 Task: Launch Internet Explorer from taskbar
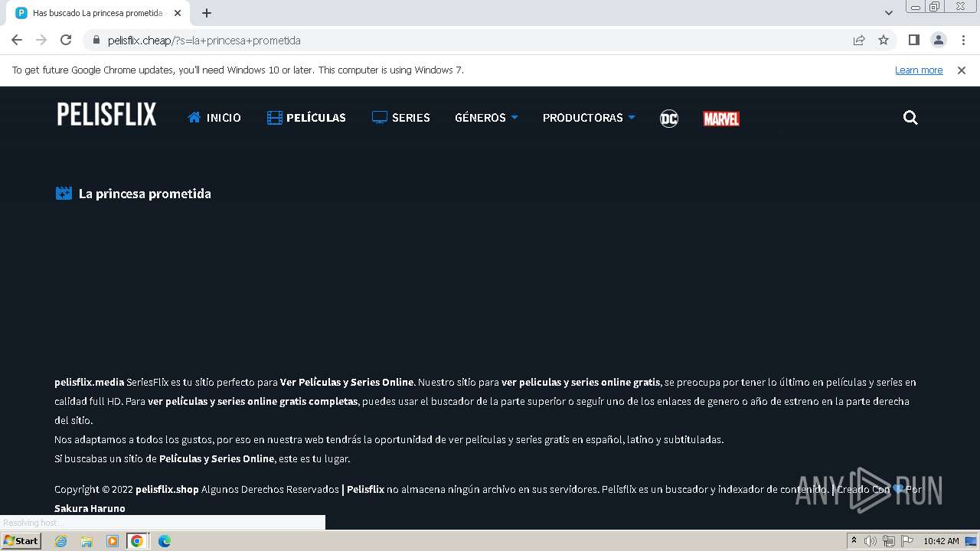tap(60, 541)
